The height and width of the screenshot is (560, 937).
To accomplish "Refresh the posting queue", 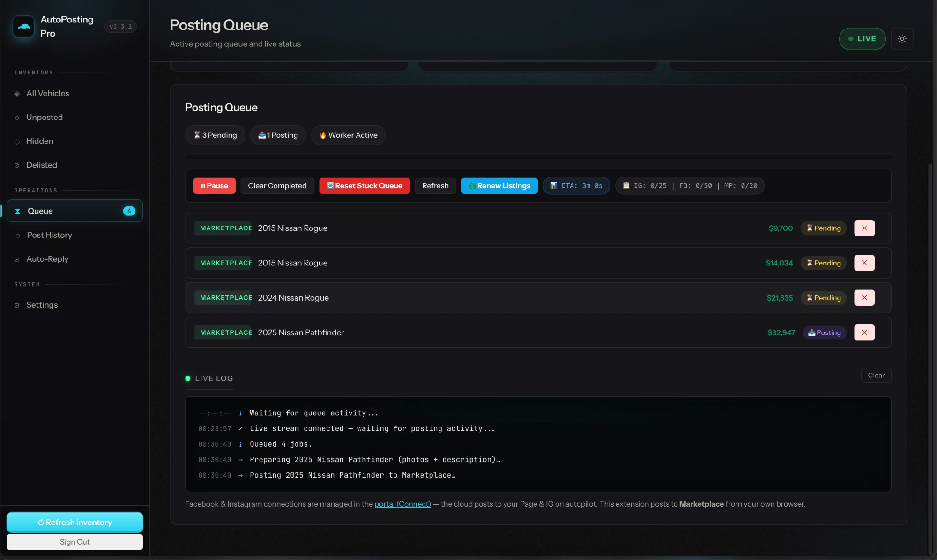I will coord(435,186).
